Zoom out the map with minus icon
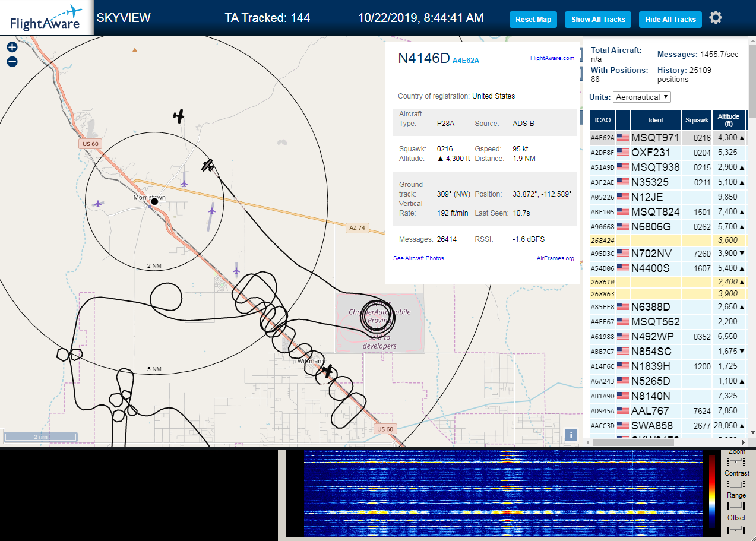Screen dimensions: 756x541 tap(12, 61)
